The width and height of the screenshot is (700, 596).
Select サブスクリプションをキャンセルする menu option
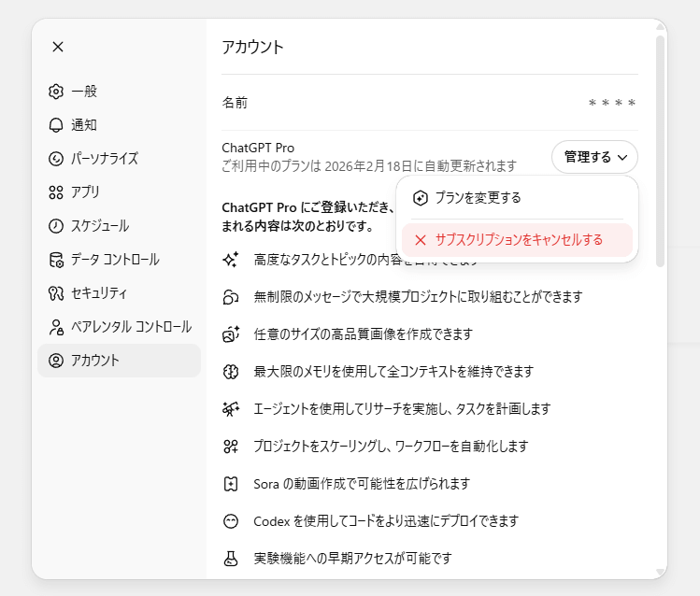(x=517, y=240)
